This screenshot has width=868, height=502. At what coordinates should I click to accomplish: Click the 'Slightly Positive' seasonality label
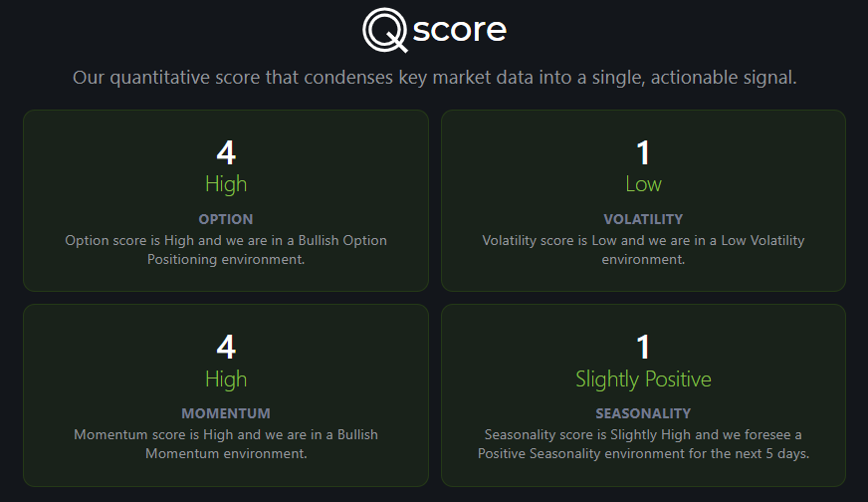[643, 379]
